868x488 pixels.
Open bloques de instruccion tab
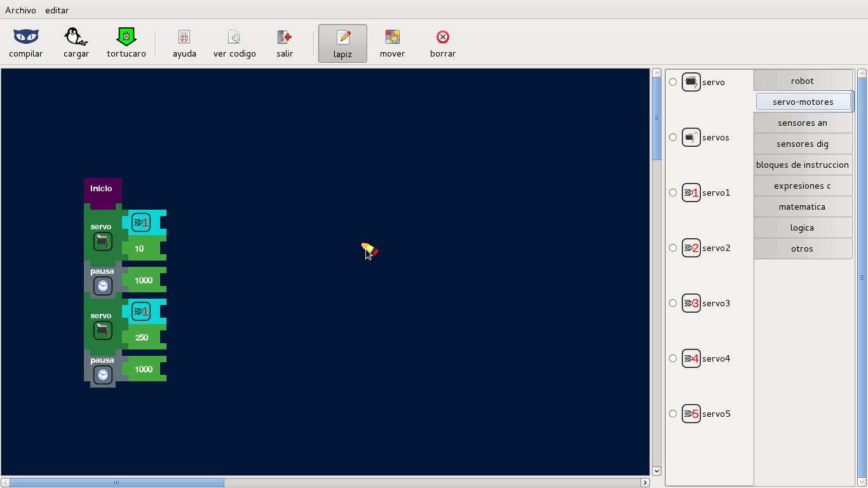(x=803, y=165)
